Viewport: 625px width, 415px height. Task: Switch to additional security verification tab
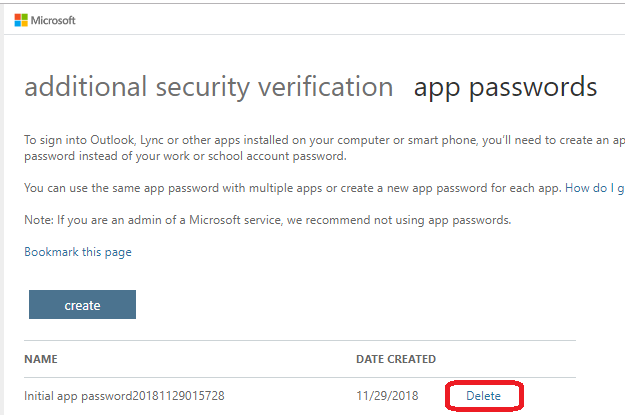click(x=208, y=87)
